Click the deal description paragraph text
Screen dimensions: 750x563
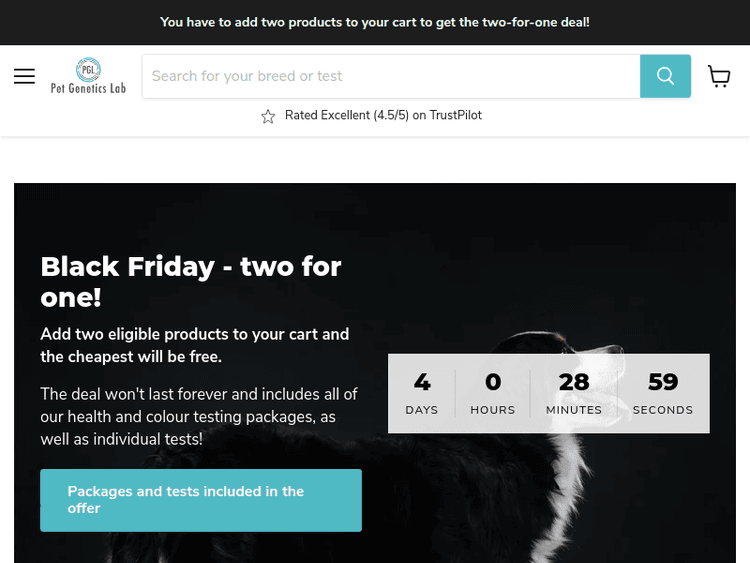click(x=198, y=416)
